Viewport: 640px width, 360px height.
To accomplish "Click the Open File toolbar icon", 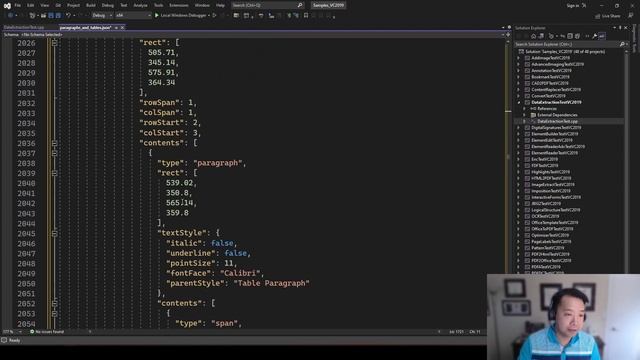I will [43, 16].
